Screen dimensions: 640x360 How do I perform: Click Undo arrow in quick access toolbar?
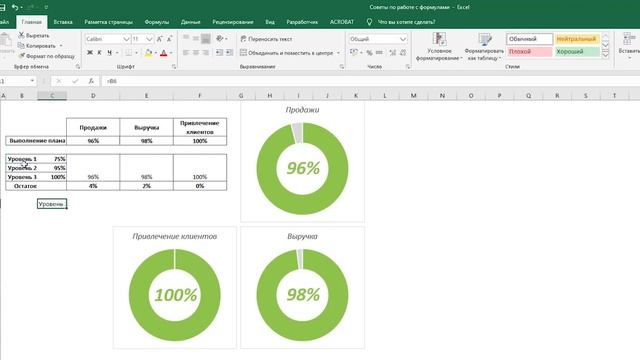tap(15, 7)
